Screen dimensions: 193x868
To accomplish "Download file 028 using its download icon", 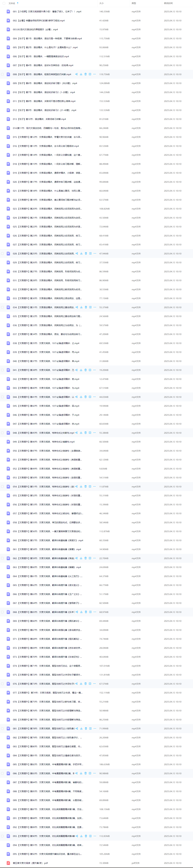I will pyautogui.click(x=81, y=253).
